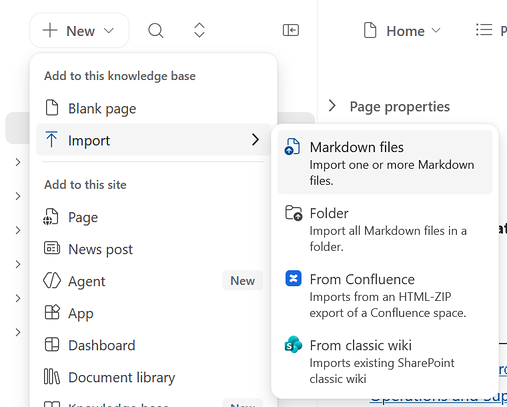The width and height of the screenshot is (507, 407).
Task: Open the Import submenu
Action: tap(154, 140)
